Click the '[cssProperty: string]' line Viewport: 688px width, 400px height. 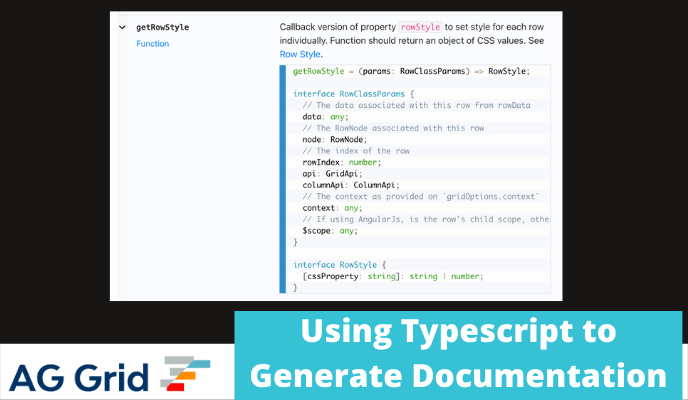pos(393,276)
